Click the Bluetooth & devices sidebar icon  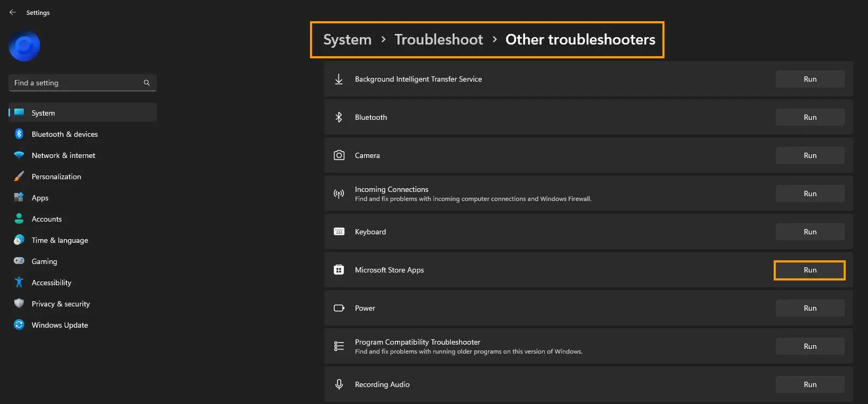pos(19,134)
